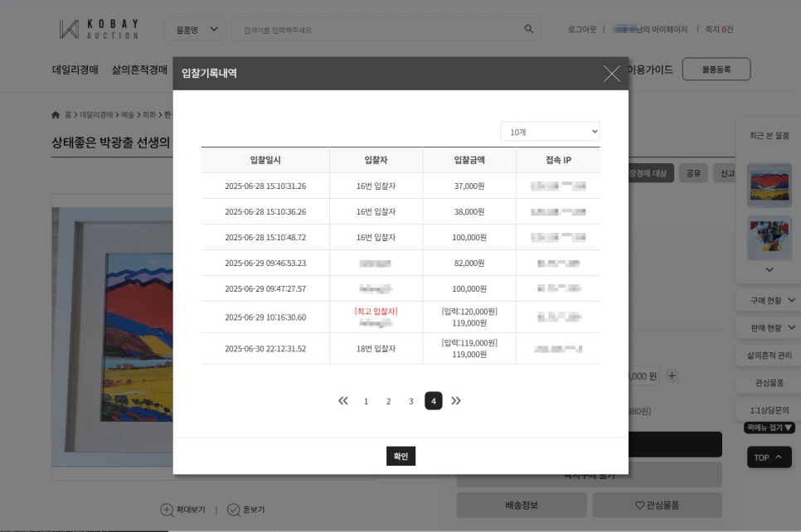Open the 마이페이지 link
Viewport: 801px width, 532px height.
pyautogui.click(x=650, y=30)
